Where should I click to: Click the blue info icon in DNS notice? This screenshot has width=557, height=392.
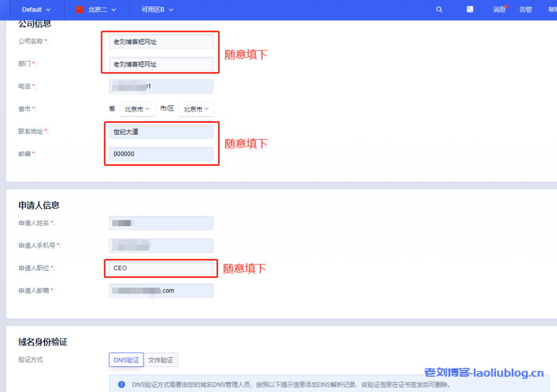coord(121,385)
